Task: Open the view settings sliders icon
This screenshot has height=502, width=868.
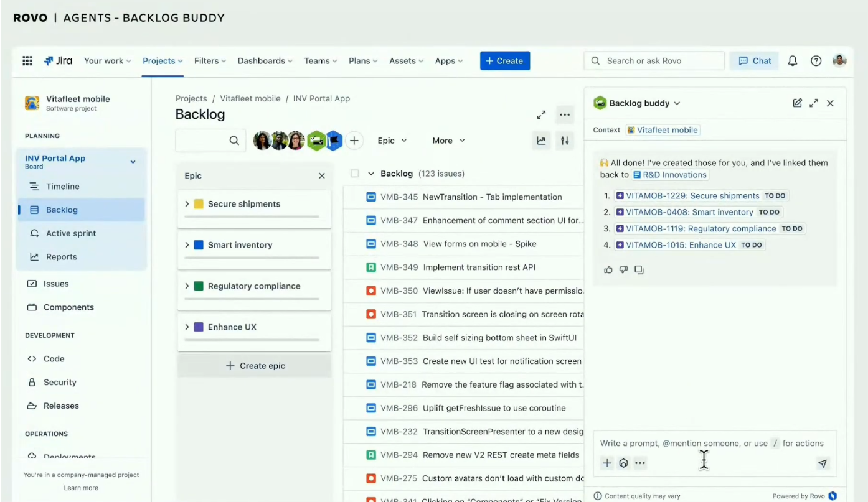Action: [565, 141]
